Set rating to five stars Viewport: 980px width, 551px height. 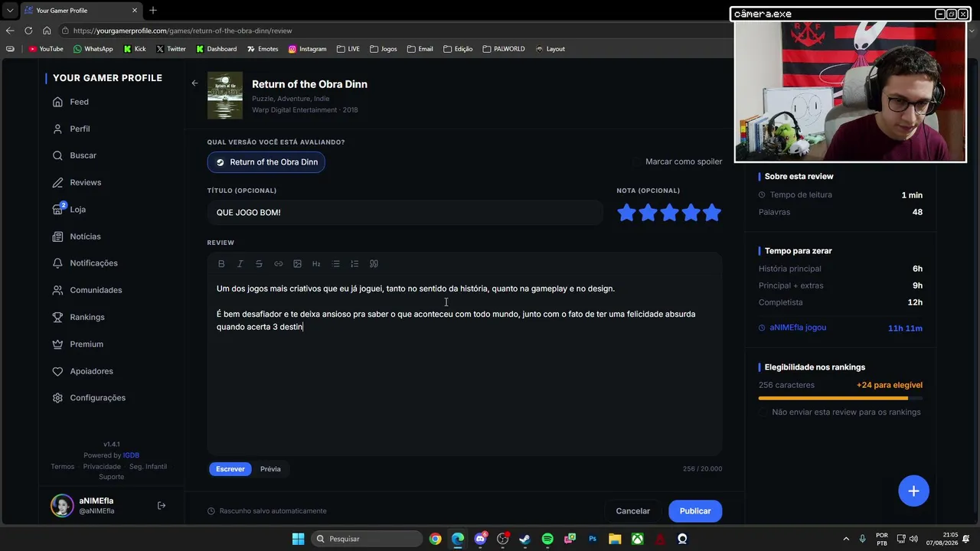pyautogui.click(x=712, y=213)
